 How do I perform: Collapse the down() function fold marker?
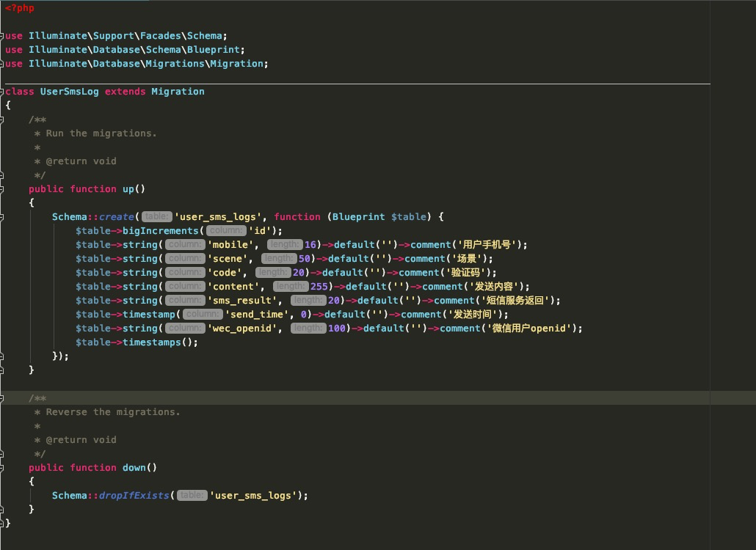point(2,468)
